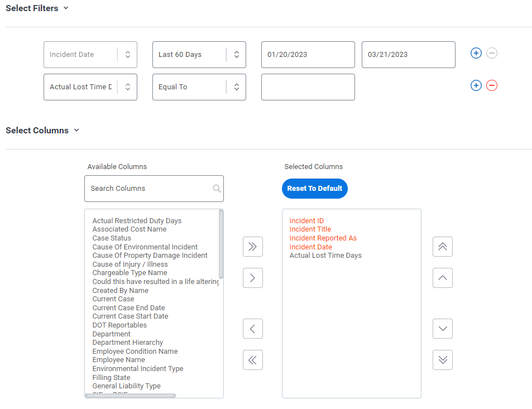Select Incident Title in Selected Columns
532x409 pixels.
click(x=310, y=229)
